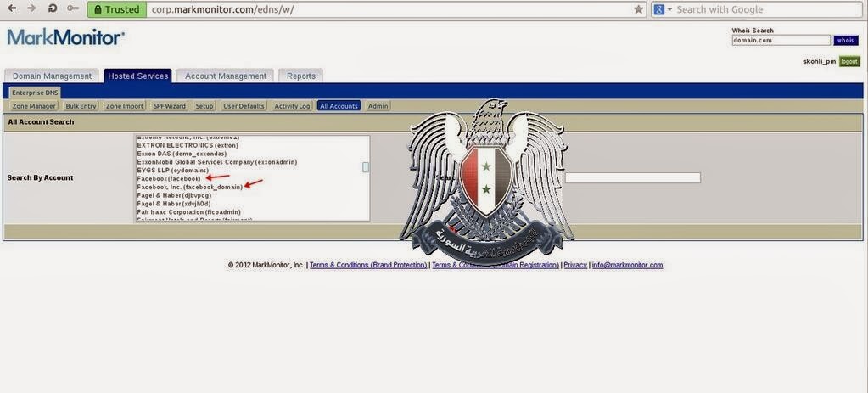Open Google search engine selector icon
868x393 pixels.
pyautogui.click(x=662, y=9)
